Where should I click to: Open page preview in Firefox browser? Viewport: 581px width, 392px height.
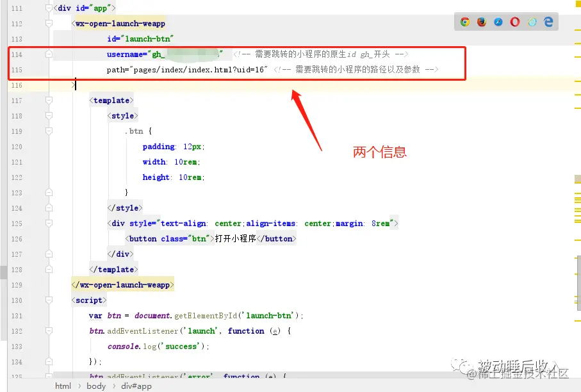[x=482, y=22]
